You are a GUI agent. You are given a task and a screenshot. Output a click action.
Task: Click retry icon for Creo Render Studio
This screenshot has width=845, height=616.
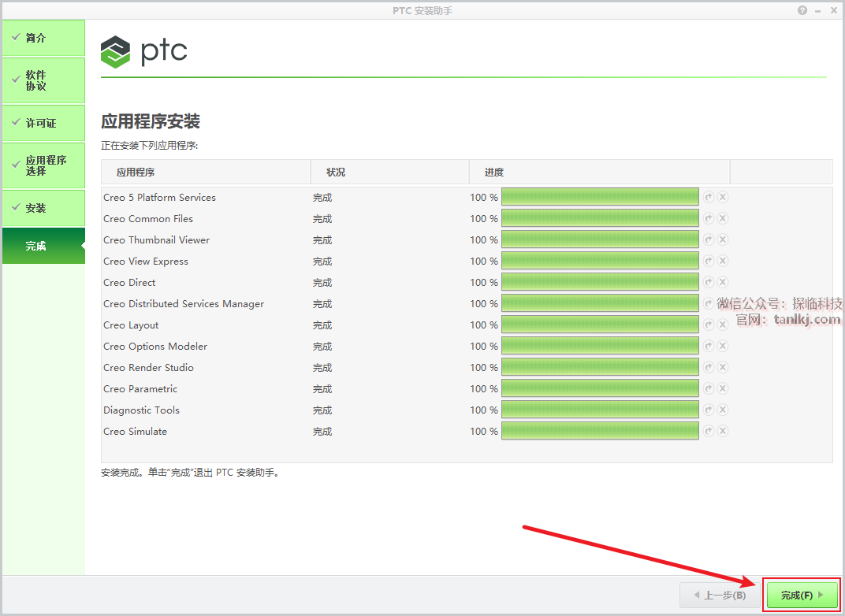(709, 367)
